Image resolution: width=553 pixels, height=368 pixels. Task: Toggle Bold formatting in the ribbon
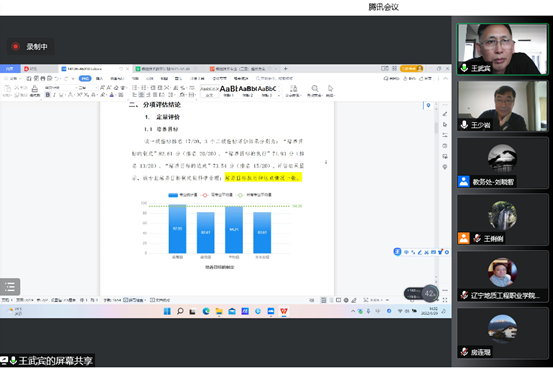pos(48,95)
